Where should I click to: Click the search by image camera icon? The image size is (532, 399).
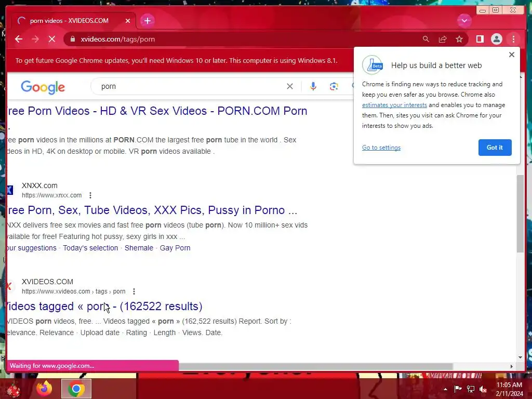click(x=334, y=86)
